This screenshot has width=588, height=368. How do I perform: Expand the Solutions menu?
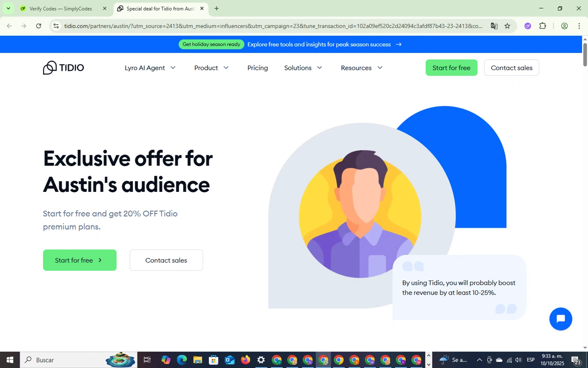[x=303, y=68]
